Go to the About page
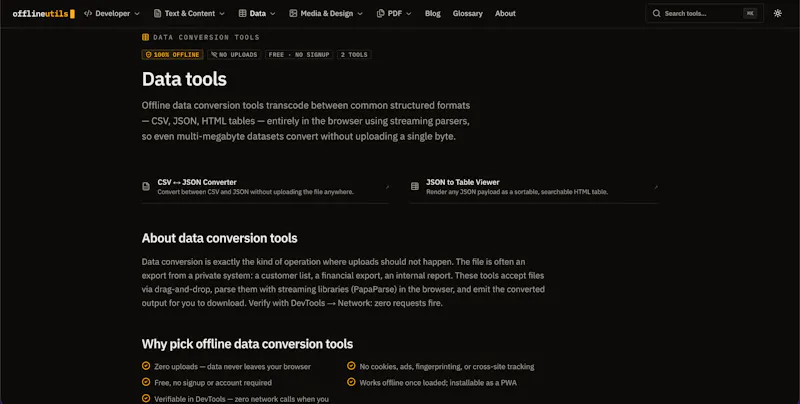800x404 pixels. 505,14
